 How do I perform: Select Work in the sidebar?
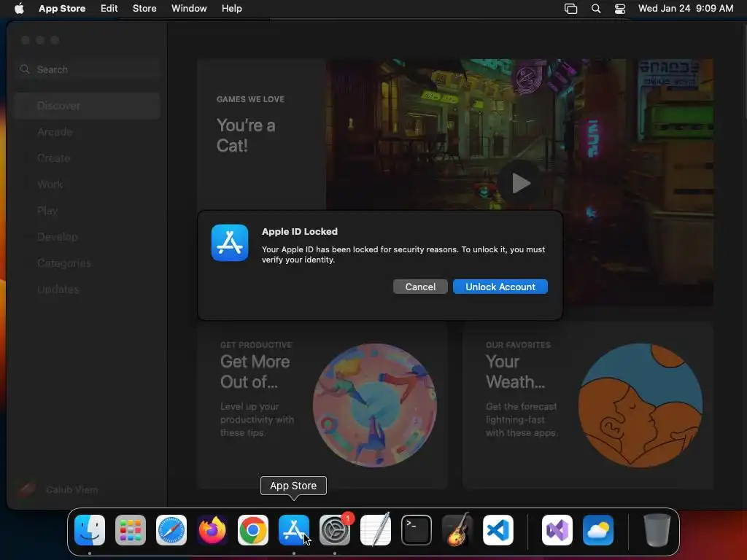click(88, 184)
